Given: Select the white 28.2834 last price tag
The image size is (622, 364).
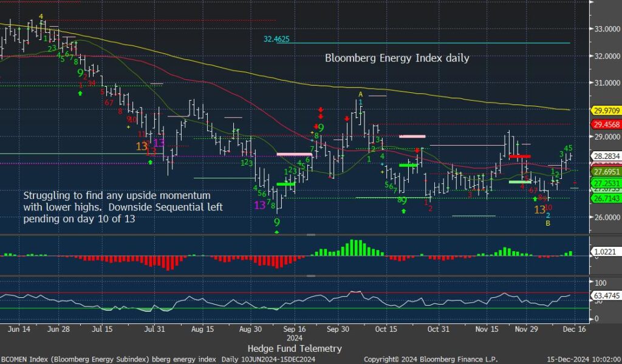Looking at the screenshot, I should [x=606, y=157].
